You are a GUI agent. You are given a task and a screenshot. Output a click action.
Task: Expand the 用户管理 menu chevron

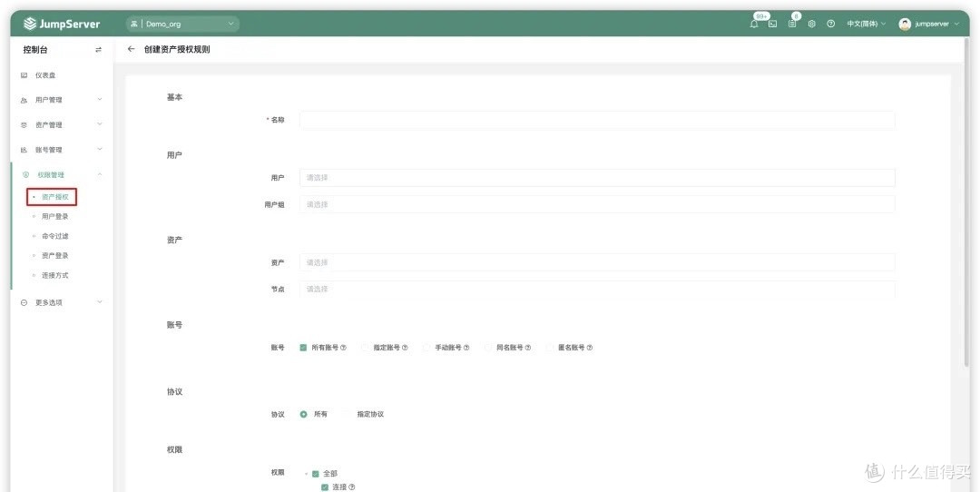pos(100,100)
